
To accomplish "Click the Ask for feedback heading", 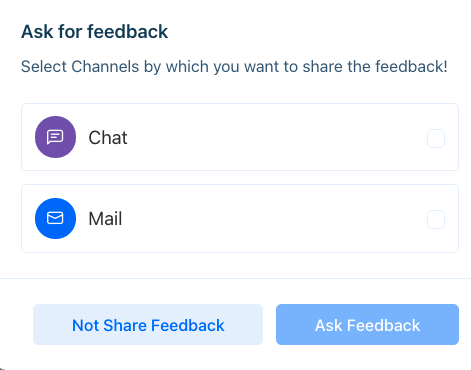I will 94,32.
